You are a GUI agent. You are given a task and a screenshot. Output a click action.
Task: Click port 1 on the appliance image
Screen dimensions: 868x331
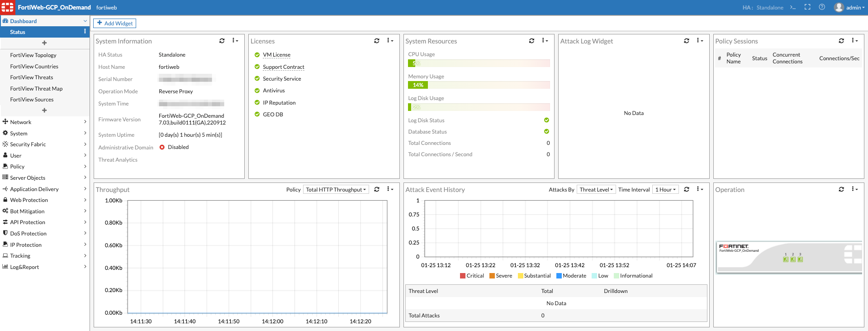(x=786, y=259)
